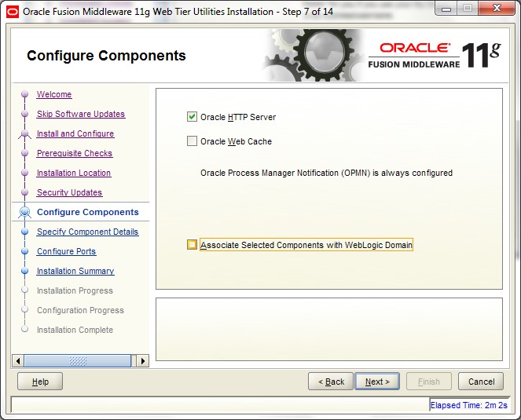521x420 pixels.
Task: Open the Security Updates step link
Action: (69, 193)
